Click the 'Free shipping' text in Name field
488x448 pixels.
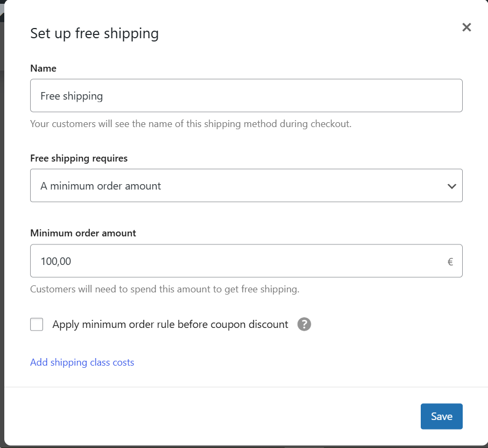[x=72, y=96]
